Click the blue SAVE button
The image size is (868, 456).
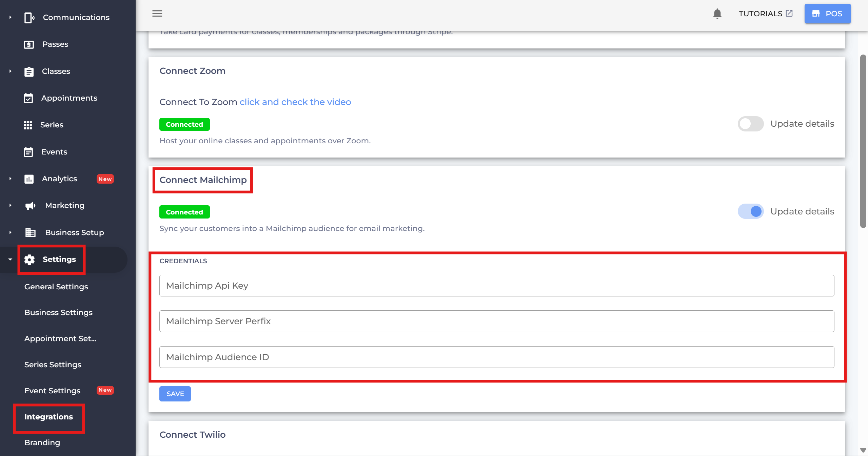175,394
